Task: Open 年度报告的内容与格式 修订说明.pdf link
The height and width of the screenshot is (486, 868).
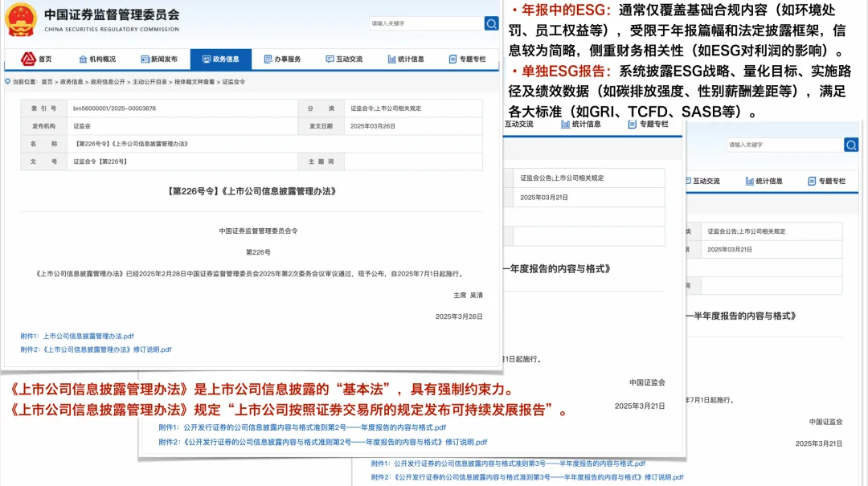Action: click(323, 443)
